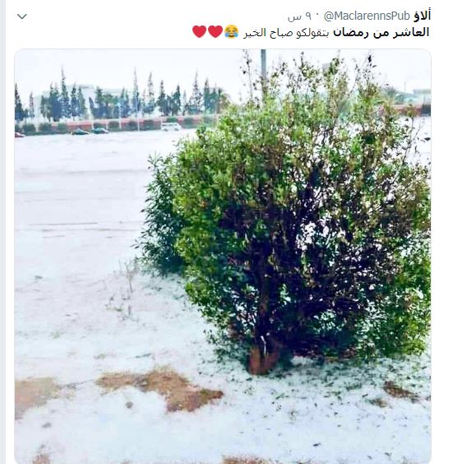Click the small brown patch at bottom right
This screenshot has width=476, height=464.
(x=400, y=391)
